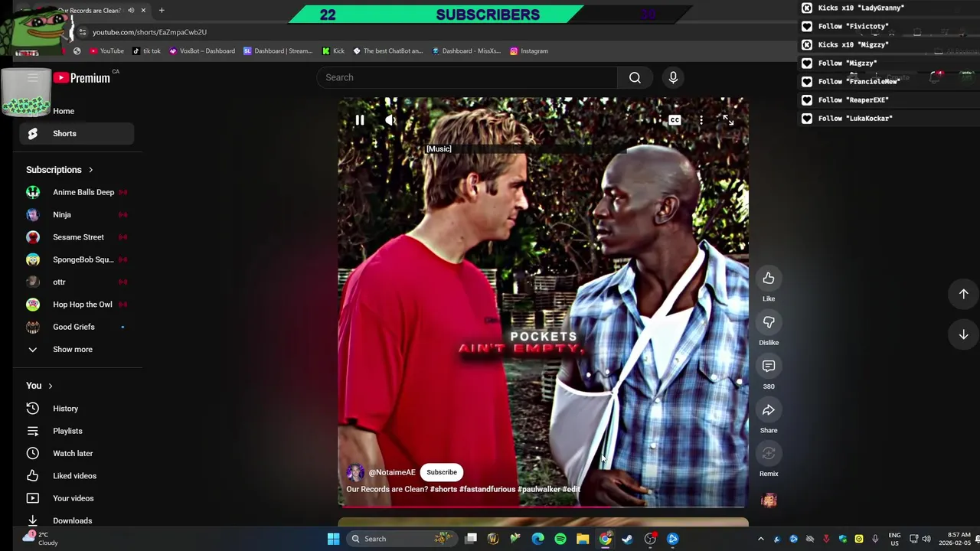The image size is (980, 551).
Task: Open Liked videos list
Action: (77, 476)
